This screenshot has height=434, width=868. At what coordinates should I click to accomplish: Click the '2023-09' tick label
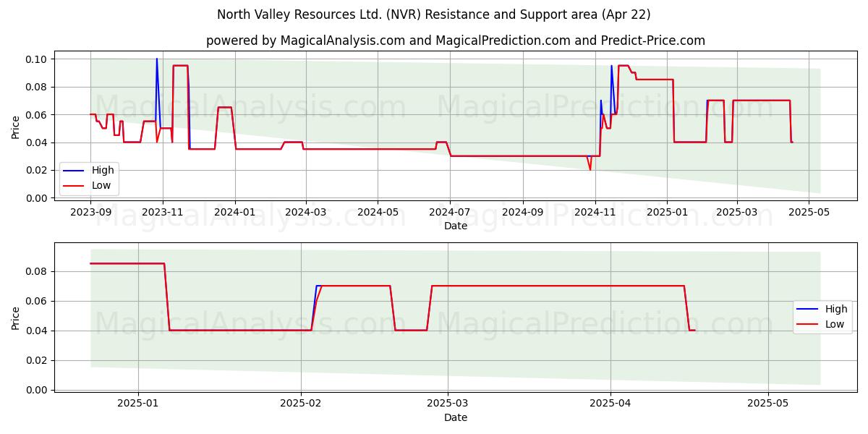pos(90,212)
